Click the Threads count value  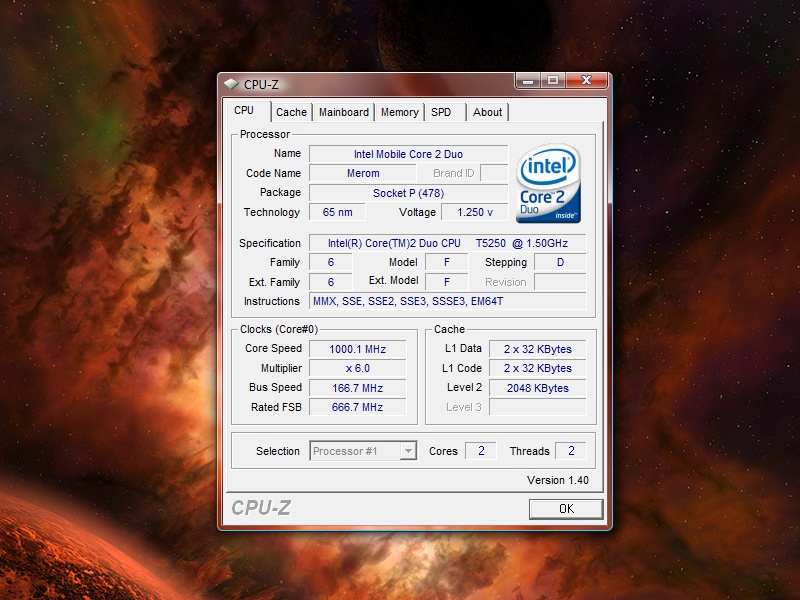[570, 451]
